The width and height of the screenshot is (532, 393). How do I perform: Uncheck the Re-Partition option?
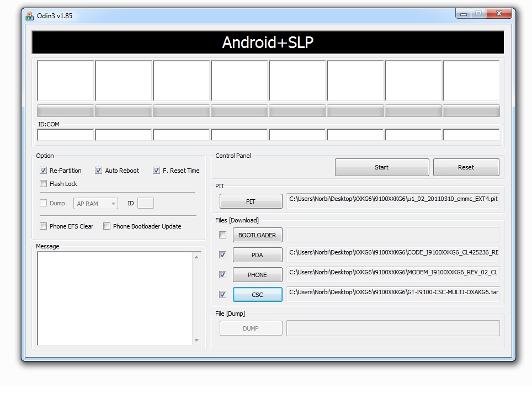tap(43, 171)
